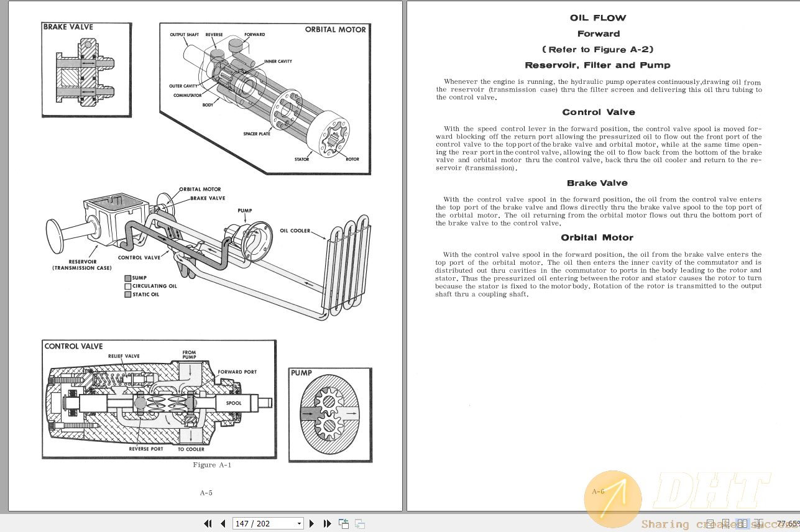Screen dimensions: 800x532
Task: Click the 77.65% zoom indicator
Action: [787, 523]
